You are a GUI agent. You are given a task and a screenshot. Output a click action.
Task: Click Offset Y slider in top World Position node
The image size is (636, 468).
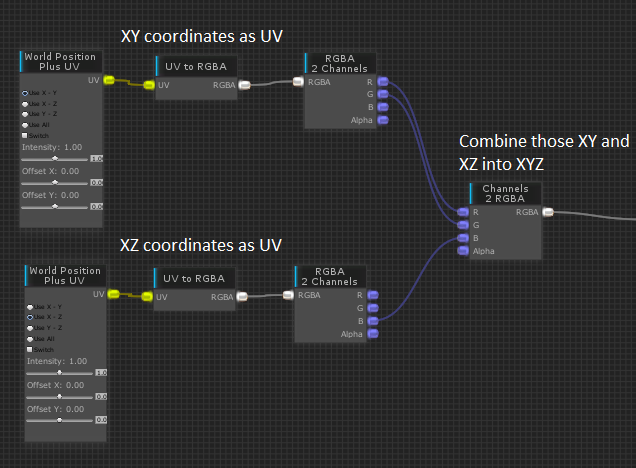55,206
